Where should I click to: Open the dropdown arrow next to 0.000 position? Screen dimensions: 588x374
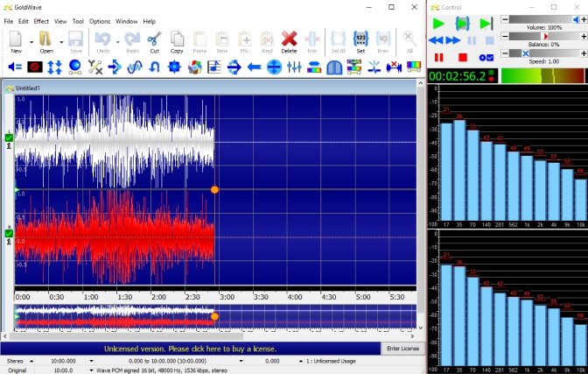(300, 361)
